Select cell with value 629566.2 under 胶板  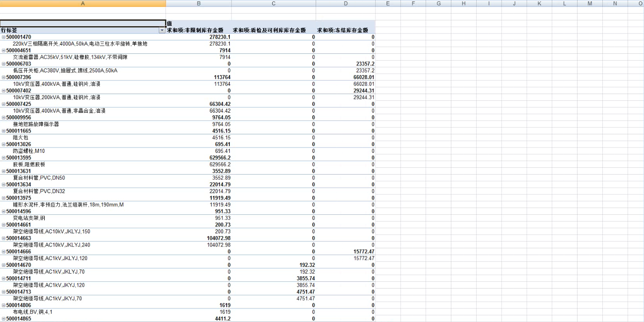pyautogui.click(x=218, y=165)
